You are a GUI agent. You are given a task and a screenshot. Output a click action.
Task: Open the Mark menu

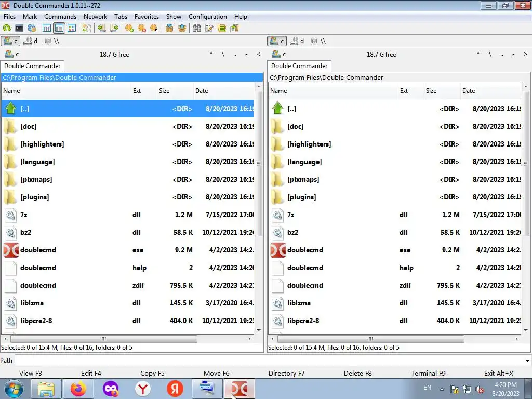coord(30,16)
